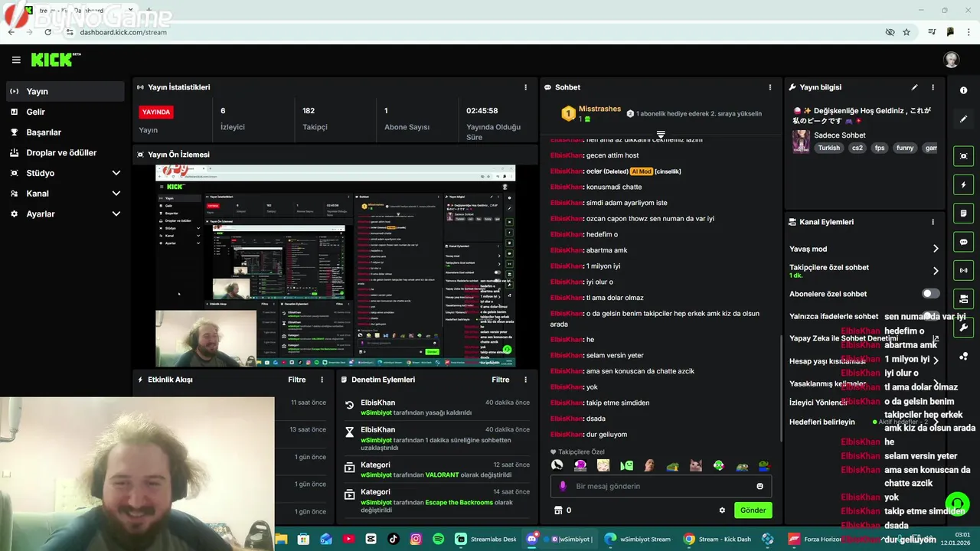Open Denetim Eylemleri three-dot menu

(x=525, y=380)
